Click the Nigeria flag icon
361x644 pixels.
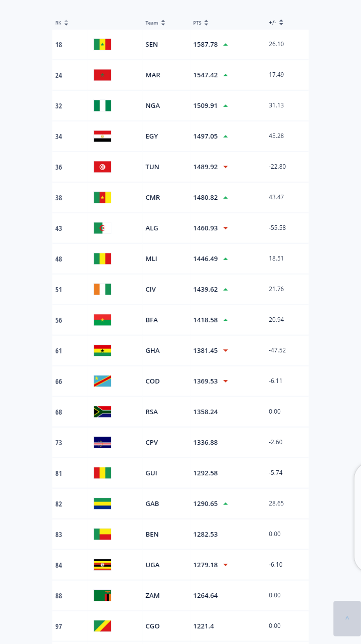(x=102, y=105)
